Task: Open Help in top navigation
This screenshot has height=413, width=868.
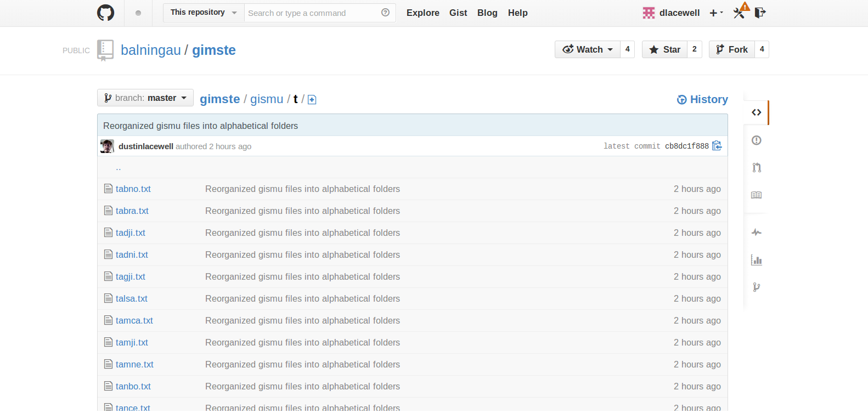Action: (x=518, y=13)
